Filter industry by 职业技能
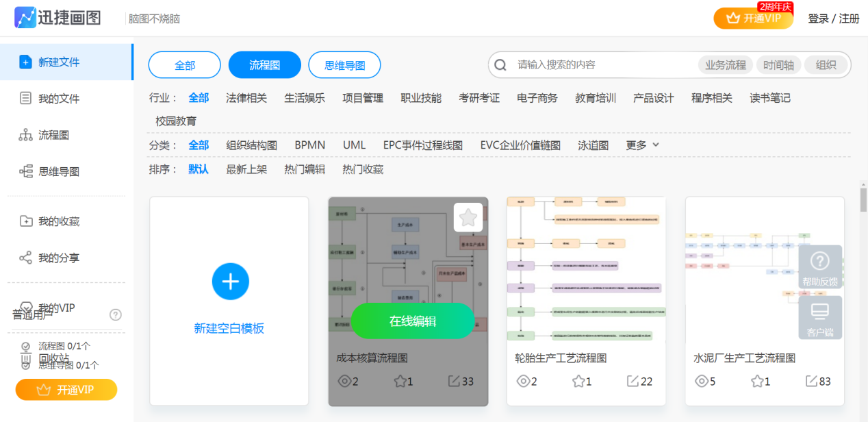Image resolution: width=868 pixels, height=422 pixels. (x=421, y=98)
